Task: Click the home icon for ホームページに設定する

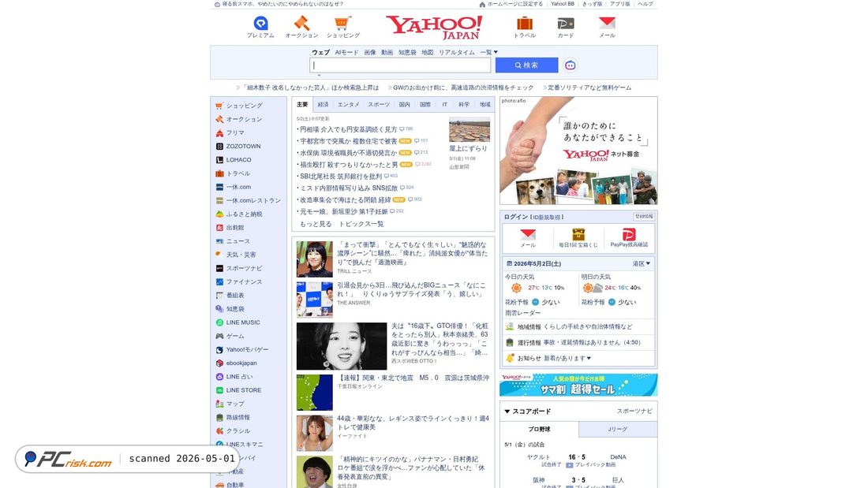Action: [482, 4]
